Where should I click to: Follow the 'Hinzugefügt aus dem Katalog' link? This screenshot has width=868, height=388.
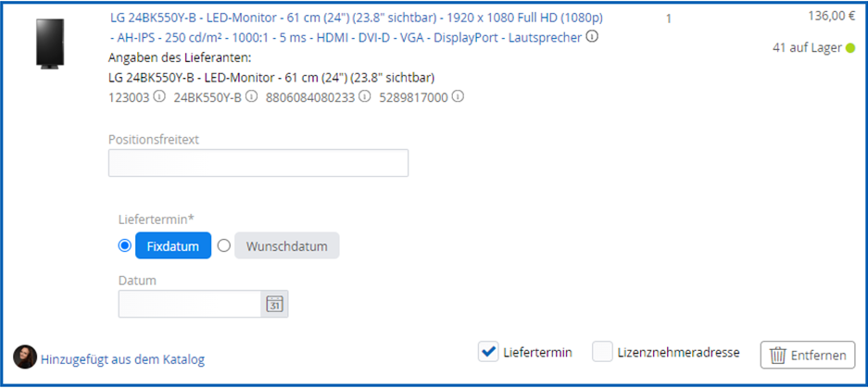122,359
